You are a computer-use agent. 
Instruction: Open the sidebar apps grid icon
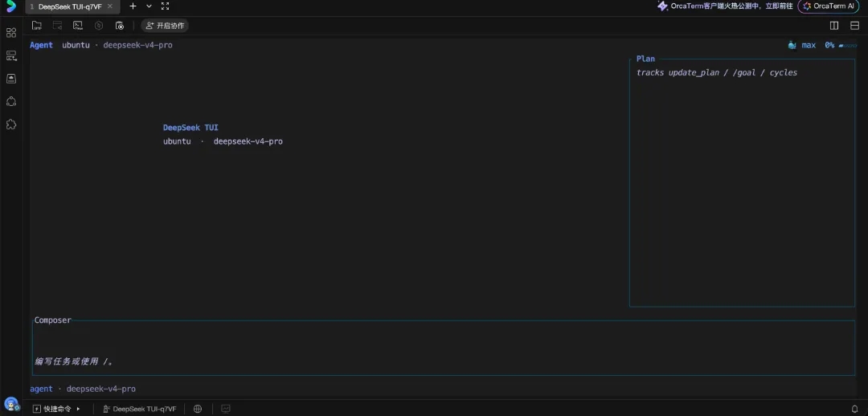tap(11, 33)
